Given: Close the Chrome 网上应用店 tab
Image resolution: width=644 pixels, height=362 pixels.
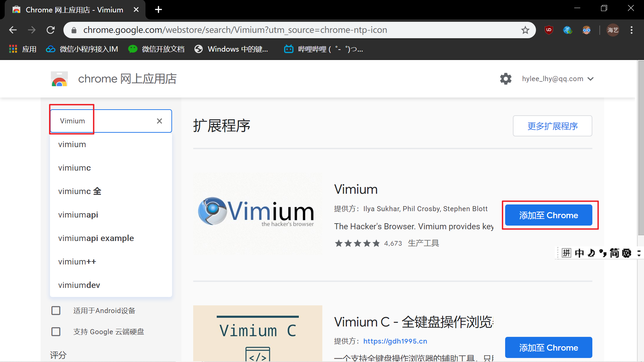Looking at the screenshot, I should pos(136,10).
